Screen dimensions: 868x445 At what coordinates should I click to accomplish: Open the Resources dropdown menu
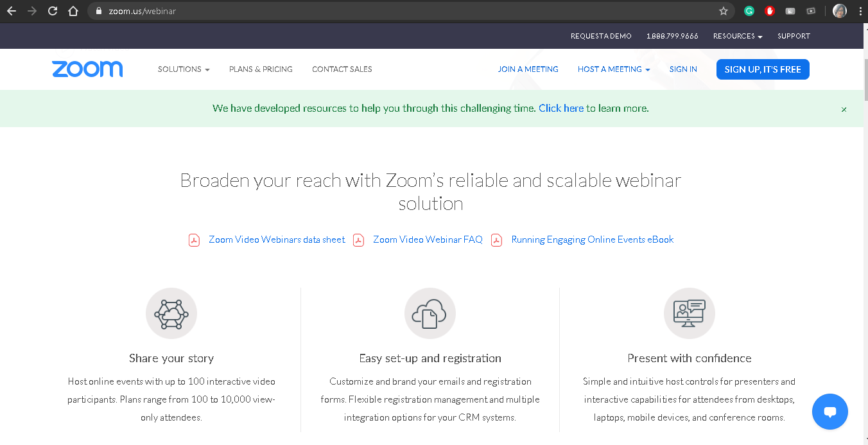click(738, 37)
